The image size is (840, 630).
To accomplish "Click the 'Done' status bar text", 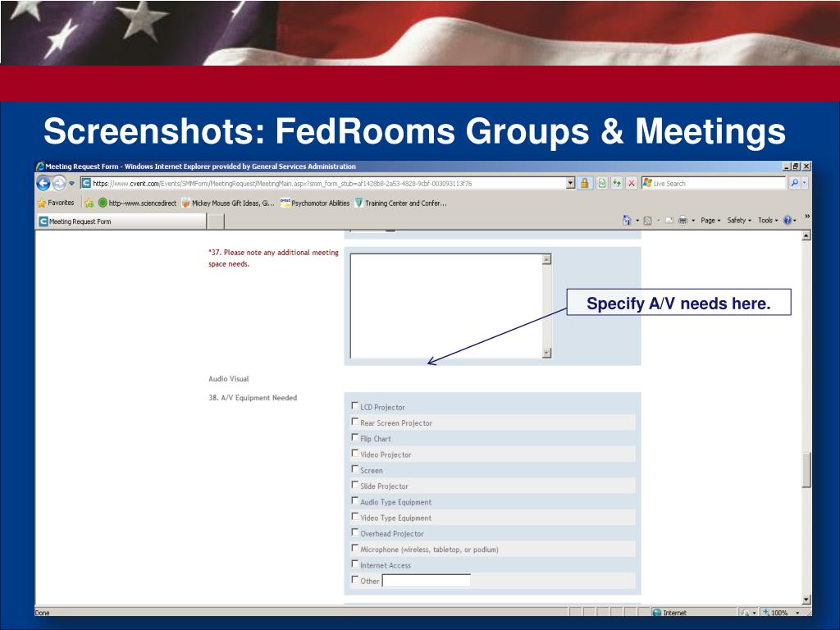I will [x=43, y=612].
